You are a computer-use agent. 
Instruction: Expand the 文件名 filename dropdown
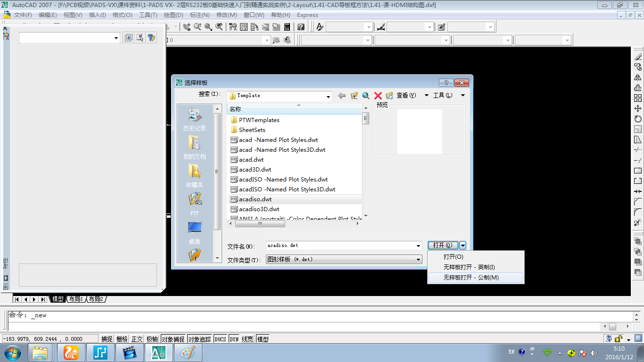pos(418,246)
